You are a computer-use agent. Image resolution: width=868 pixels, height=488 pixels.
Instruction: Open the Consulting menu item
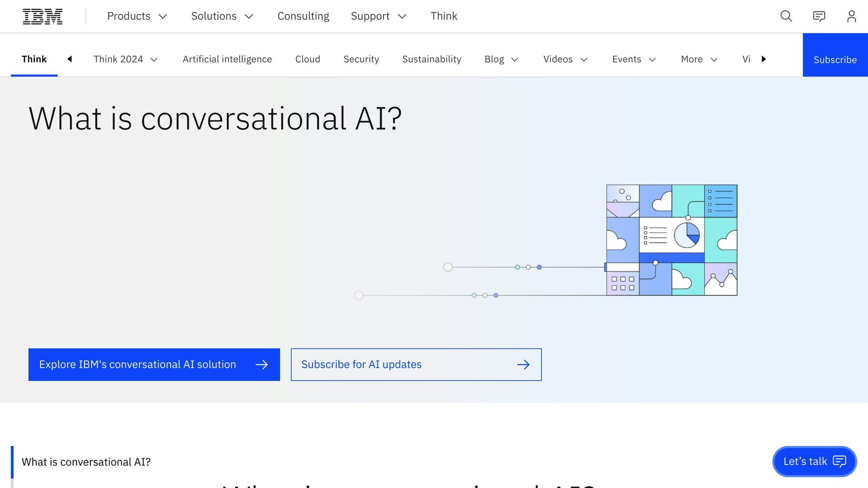coord(303,16)
